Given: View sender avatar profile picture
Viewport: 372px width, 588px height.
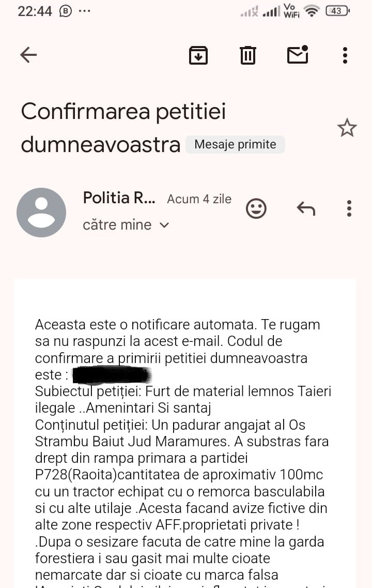Looking at the screenshot, I should (x=41, y=212).
